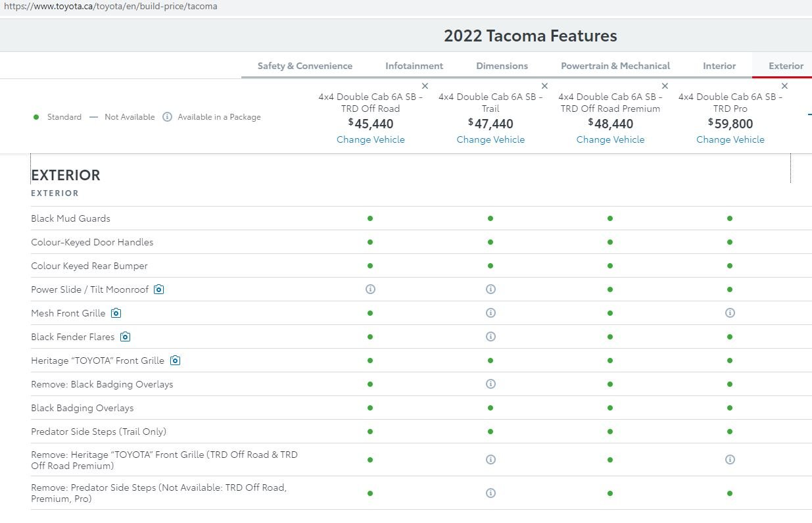Click the 'Remove: Black Badging Overlays' label
Image resolution: width=812 pixels, height=523 pixels.
click(x=102, y=384)
